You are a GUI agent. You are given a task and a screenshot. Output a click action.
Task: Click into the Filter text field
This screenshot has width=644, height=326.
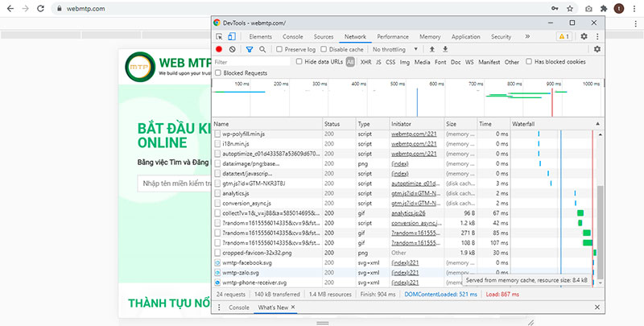(x=250, y=62)
